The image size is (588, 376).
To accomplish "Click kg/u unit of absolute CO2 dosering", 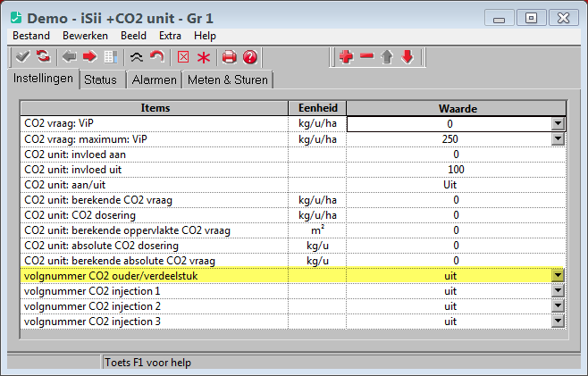I will click(x=317, y=246).
